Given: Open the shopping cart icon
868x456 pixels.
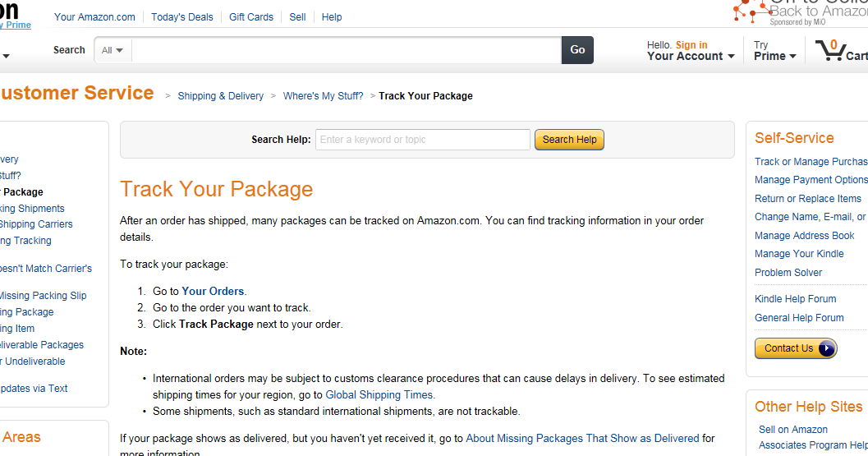Looking at the screenshot, I should [x=830, y=50].
